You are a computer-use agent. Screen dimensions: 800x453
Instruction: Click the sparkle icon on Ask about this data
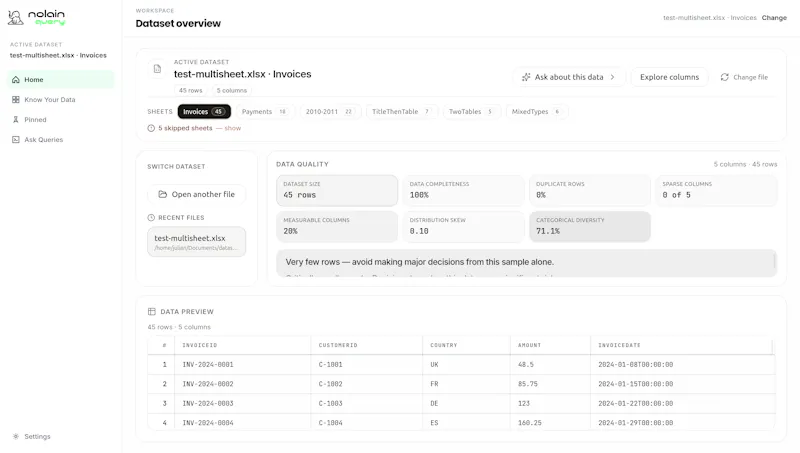[526, 77]
